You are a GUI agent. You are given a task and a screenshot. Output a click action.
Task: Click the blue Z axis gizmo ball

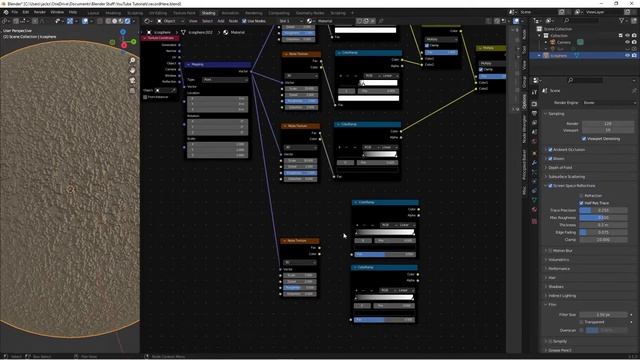point(123,32)
